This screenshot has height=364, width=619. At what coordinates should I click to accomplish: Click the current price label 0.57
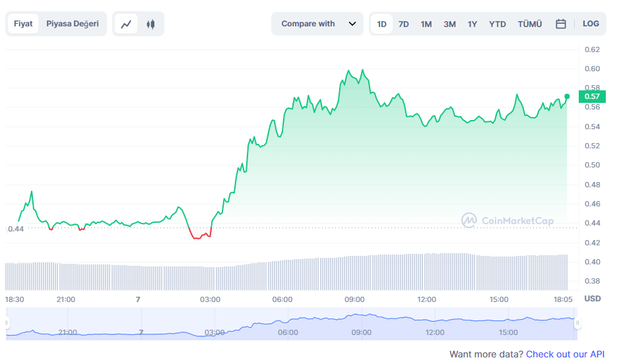coord(592,96)
